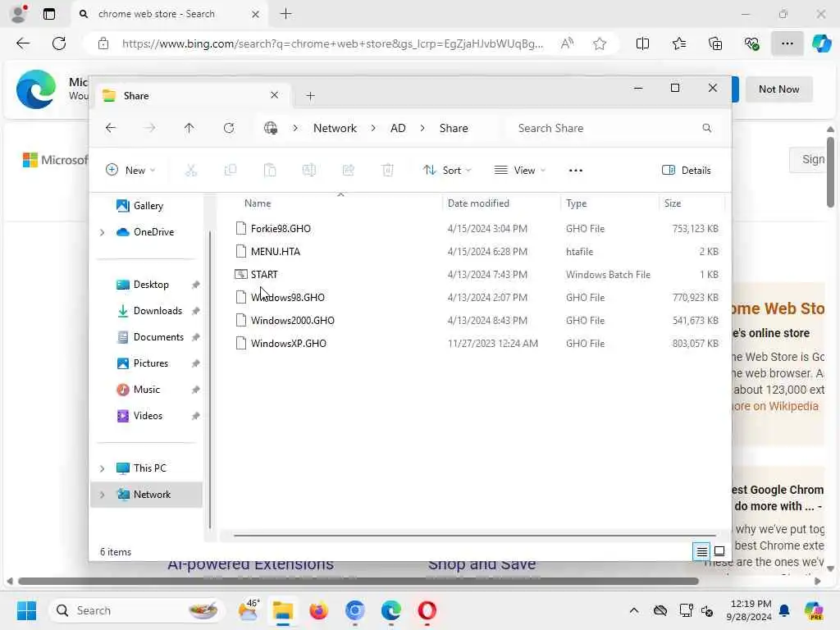Select MENU.HTA file
This screenshot has height=630, width=840.
coord(276,252)
